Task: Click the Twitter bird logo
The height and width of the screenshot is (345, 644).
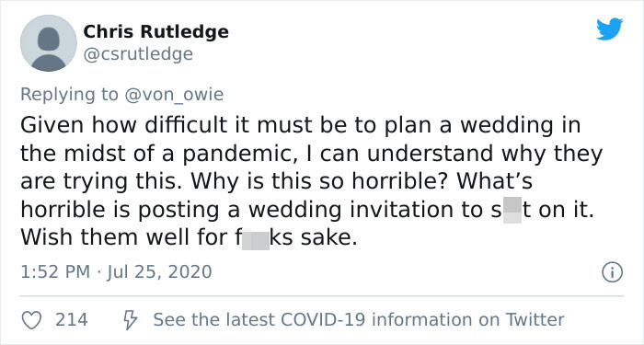Action: pos(609,29)
